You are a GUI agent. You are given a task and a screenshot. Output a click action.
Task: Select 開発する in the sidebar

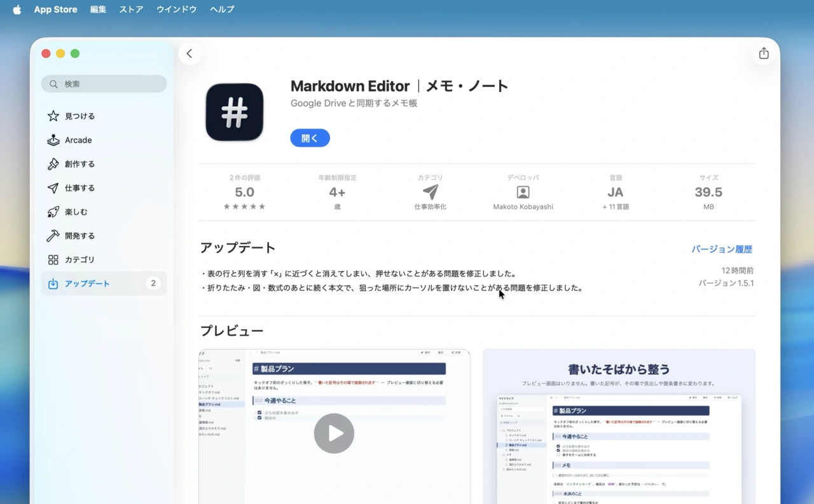point(104,236)
